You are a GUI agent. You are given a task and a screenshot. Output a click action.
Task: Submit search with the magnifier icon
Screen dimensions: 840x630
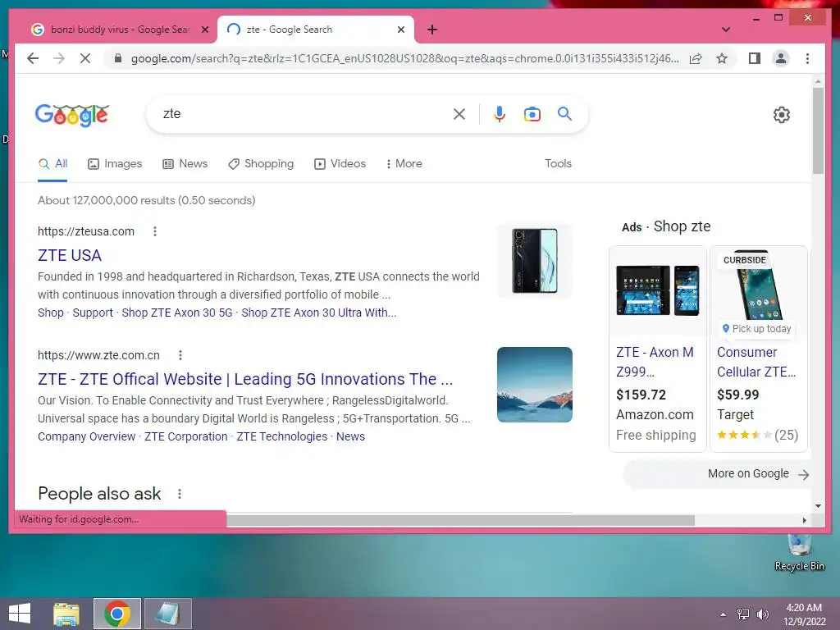564,113
